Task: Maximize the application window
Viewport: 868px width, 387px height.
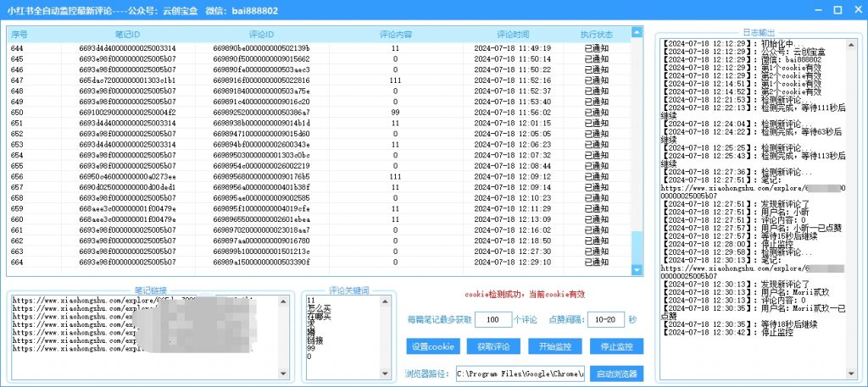Action: pyautogui.click(x=836, y=9)
